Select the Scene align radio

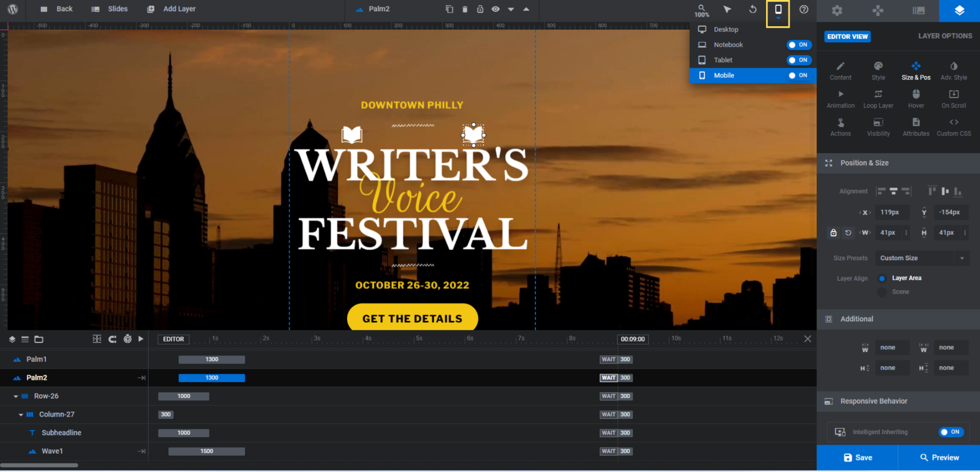point(882,292)
